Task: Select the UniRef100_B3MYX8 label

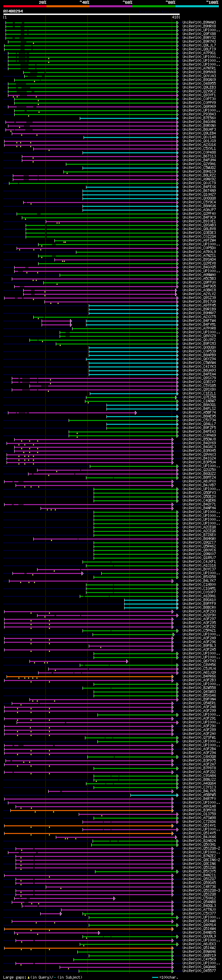Action: click(x=199, y=810)
